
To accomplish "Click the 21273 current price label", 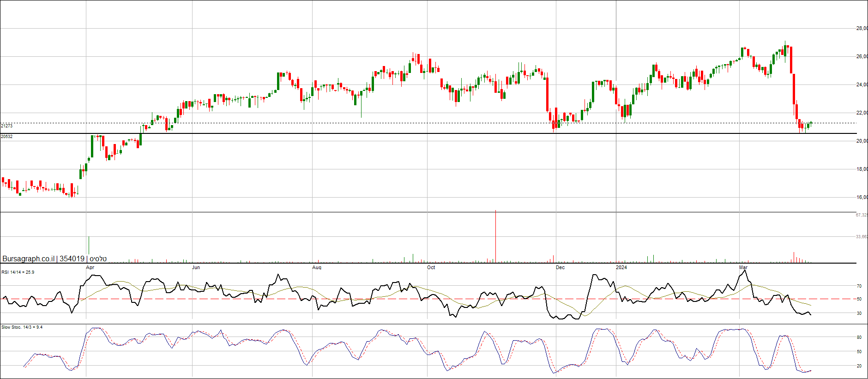I will click(x=7, y=126).
